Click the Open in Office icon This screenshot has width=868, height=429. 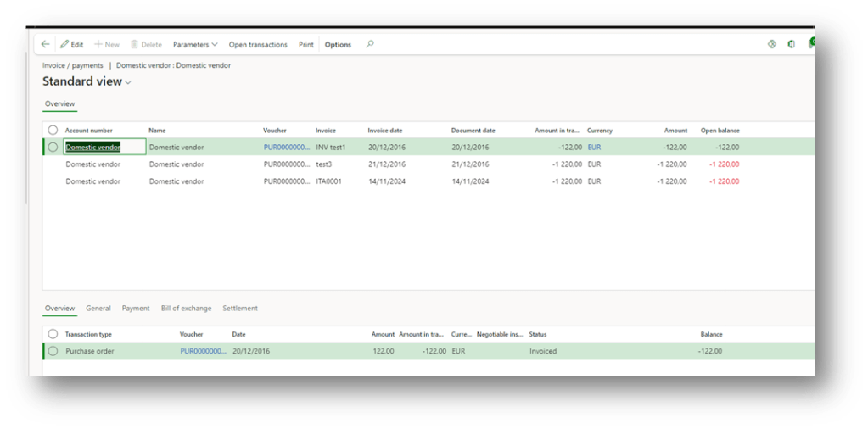(x=791, y=44)
